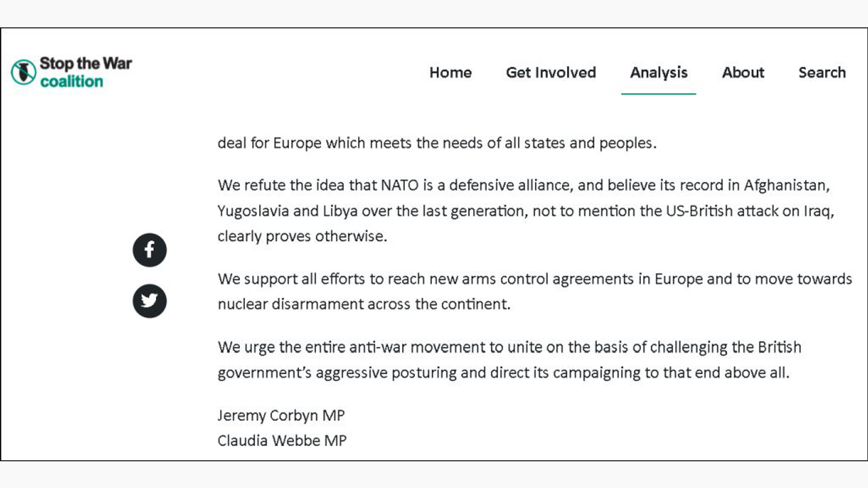
Task: Go to the Get Involved section
Action: tap(551, 73)
